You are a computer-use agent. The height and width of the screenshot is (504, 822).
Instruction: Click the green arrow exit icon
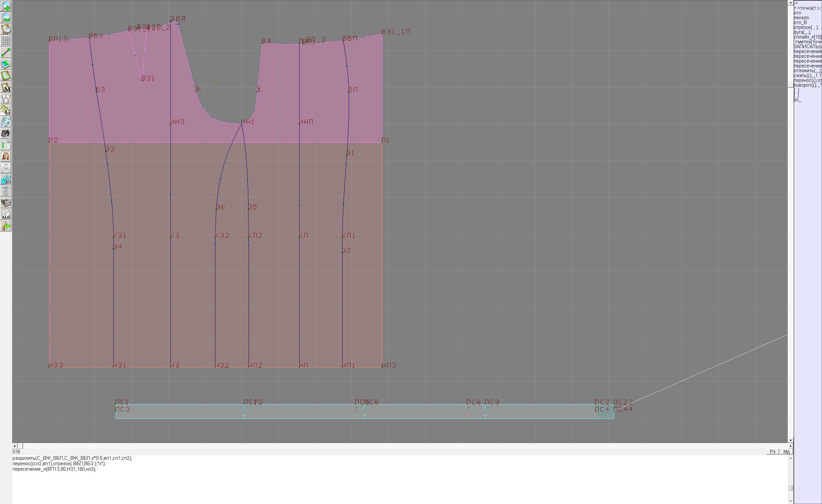click(x=6, y=226)
